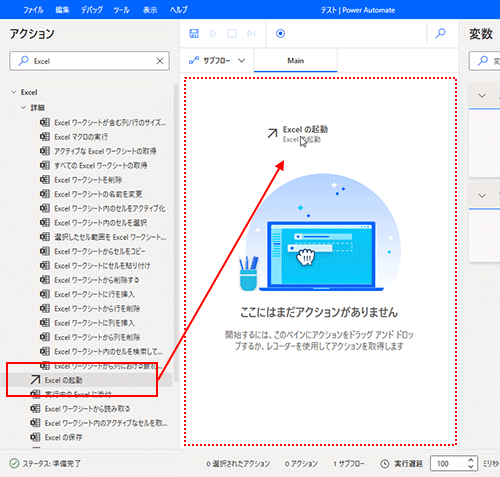The height and width of the screenshot is (477, 500).
Task: Select Excel ワークシートから行を削除 action
Action: tap(90, 309)
